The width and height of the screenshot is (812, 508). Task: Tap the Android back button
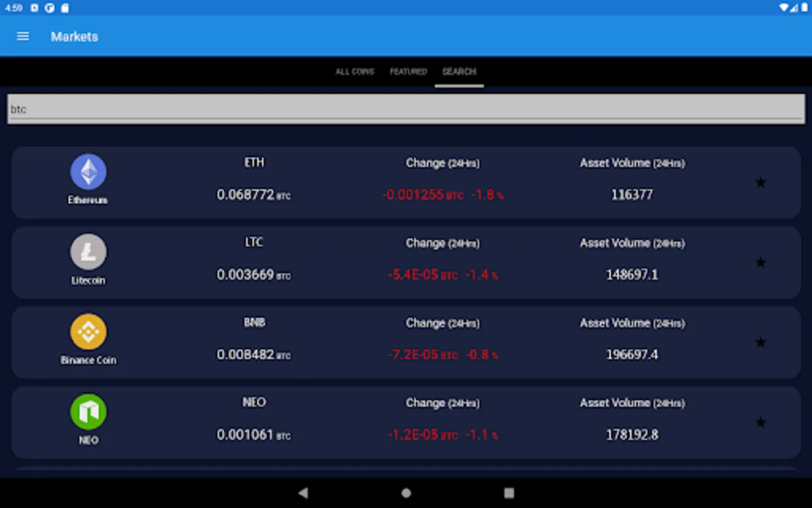coord(303,493)
